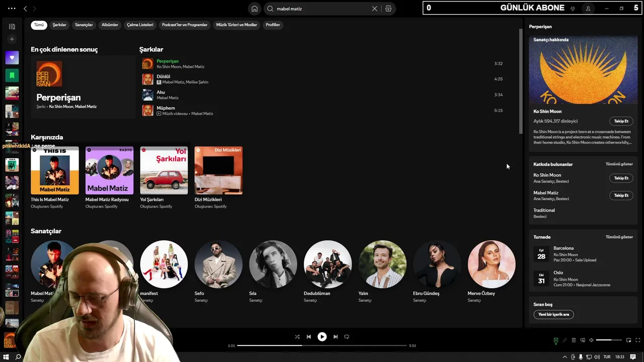Show all credits via Tümünü göster
The width and height of the screenshot is (644, 362).
(x=619, y=164)
